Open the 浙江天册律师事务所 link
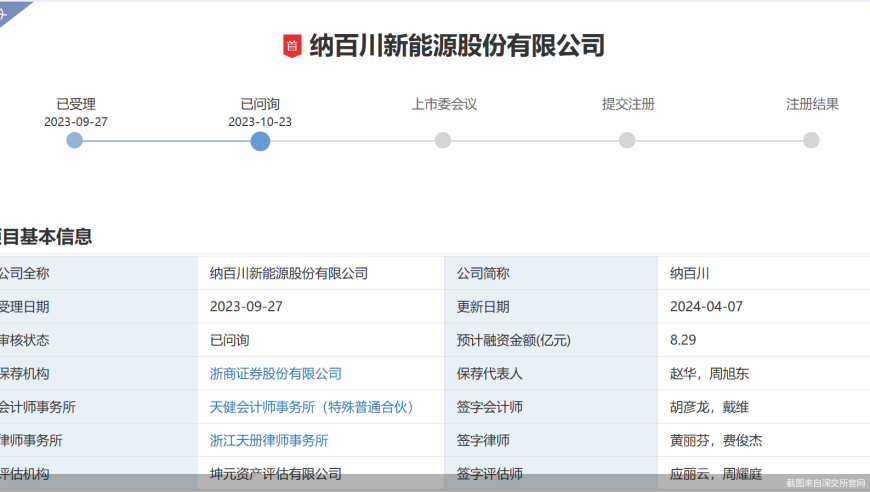Screen dimensions: 870x492 click(x=269, y=440)
